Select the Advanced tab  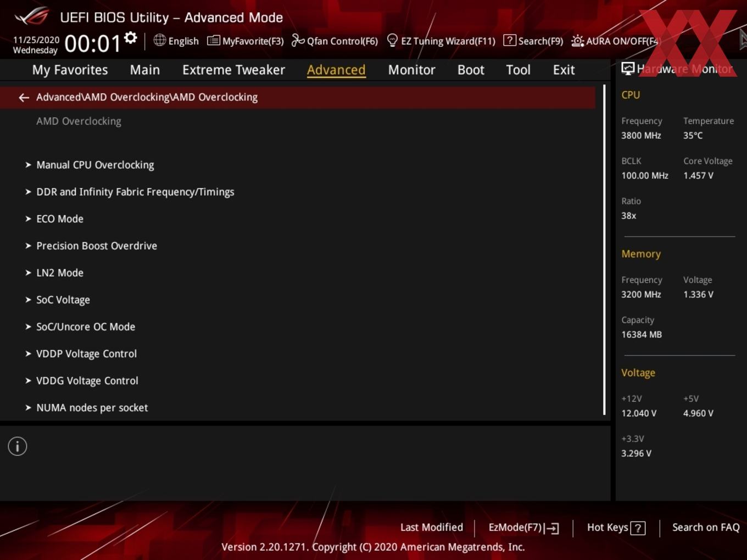pyautogui.click(x=336, y=70)
